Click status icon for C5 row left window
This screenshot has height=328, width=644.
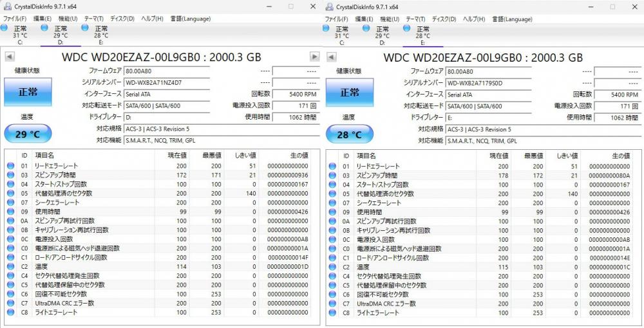pos(11,285)
